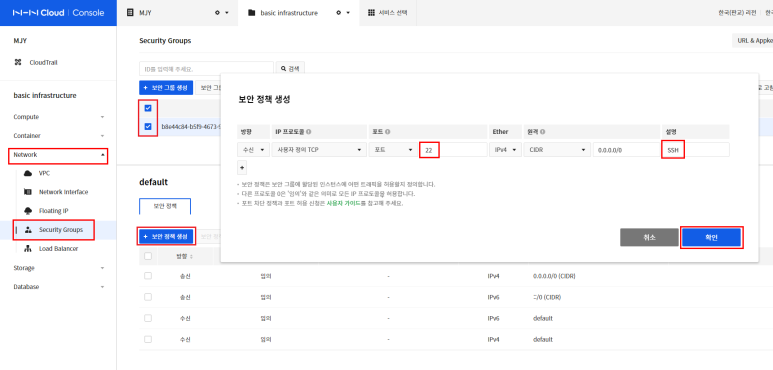Click the IP 프로토콜 info icon
This screenshot has width=773, height=370.
308,132
